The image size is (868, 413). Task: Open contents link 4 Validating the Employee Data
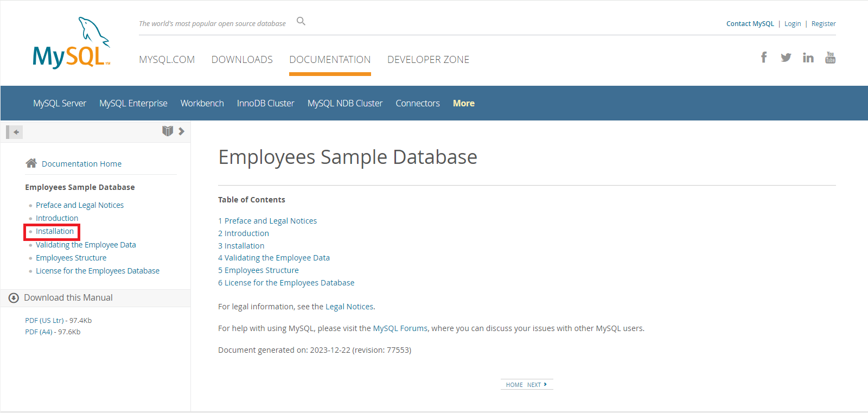[x=274, y=258]
